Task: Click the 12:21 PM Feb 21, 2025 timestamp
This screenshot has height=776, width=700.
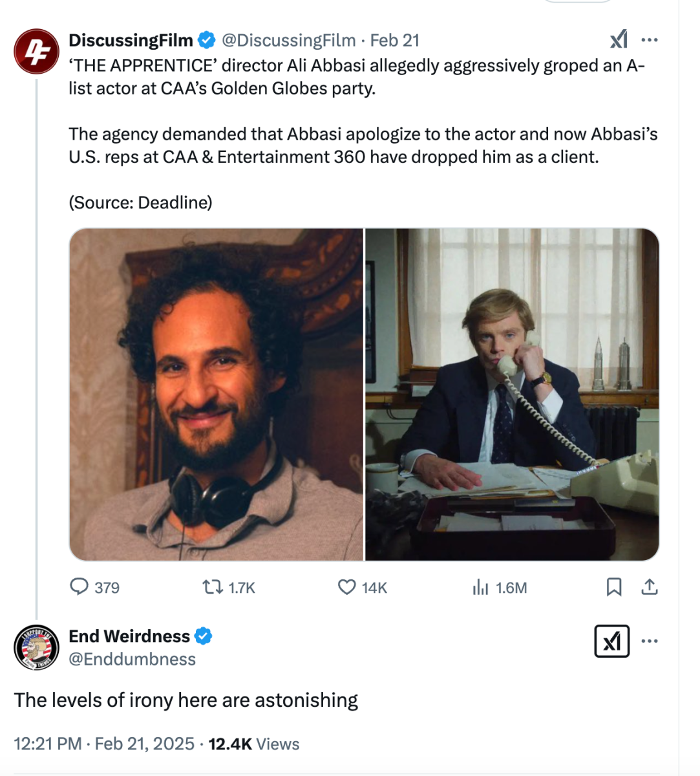Action: [104, 744]
